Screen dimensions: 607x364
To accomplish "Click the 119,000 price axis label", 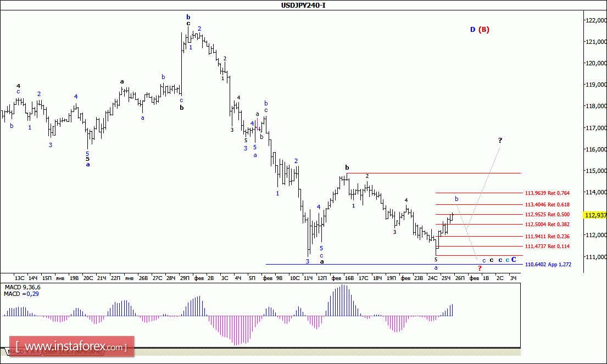I will point(596,85).
